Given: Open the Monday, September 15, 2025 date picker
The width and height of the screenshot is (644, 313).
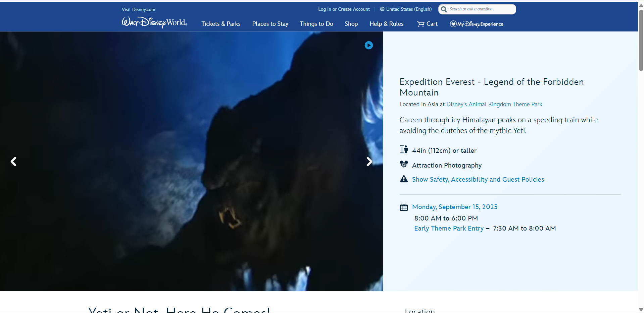Looking at the screenshot, I should point(454,207).
